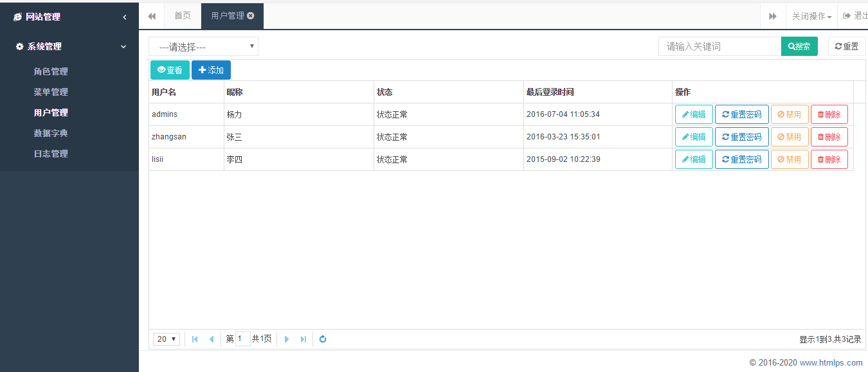Open 数据字典 in the sidebar
The image size is (868, 372).
click(51, 133)
